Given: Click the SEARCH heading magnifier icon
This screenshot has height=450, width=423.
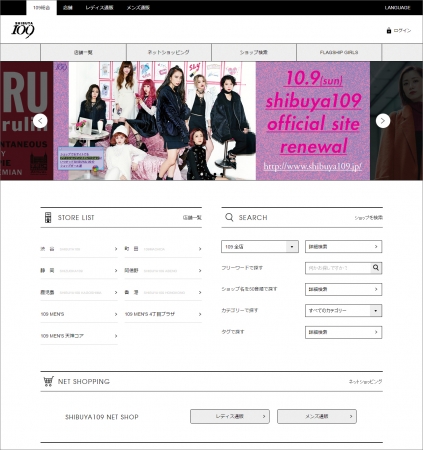Looking at the screenshot, I should [229, 217].
